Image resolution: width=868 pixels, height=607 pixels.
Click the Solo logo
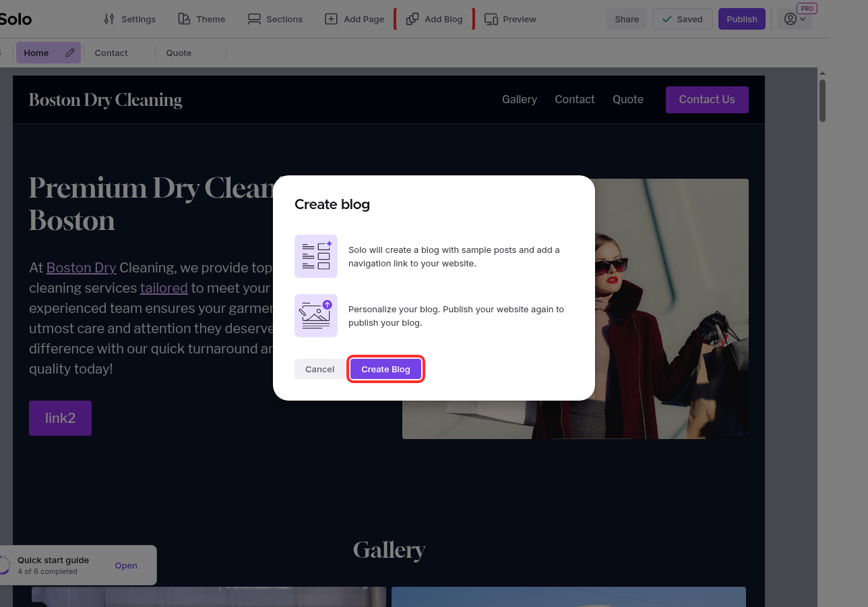pos(15,19)
